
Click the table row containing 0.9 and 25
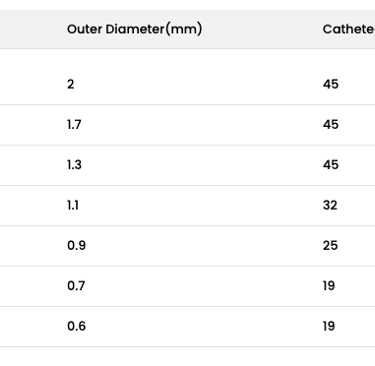point(187,246)
